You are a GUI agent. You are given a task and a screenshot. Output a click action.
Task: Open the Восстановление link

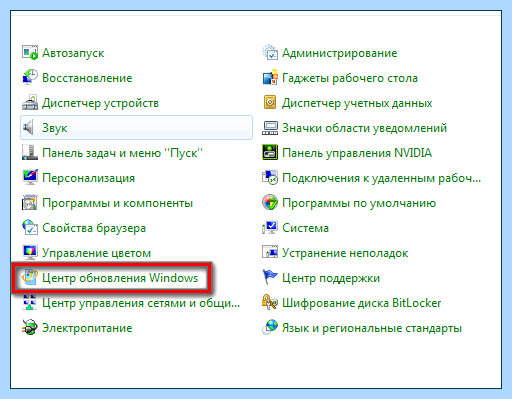[87, 78]
